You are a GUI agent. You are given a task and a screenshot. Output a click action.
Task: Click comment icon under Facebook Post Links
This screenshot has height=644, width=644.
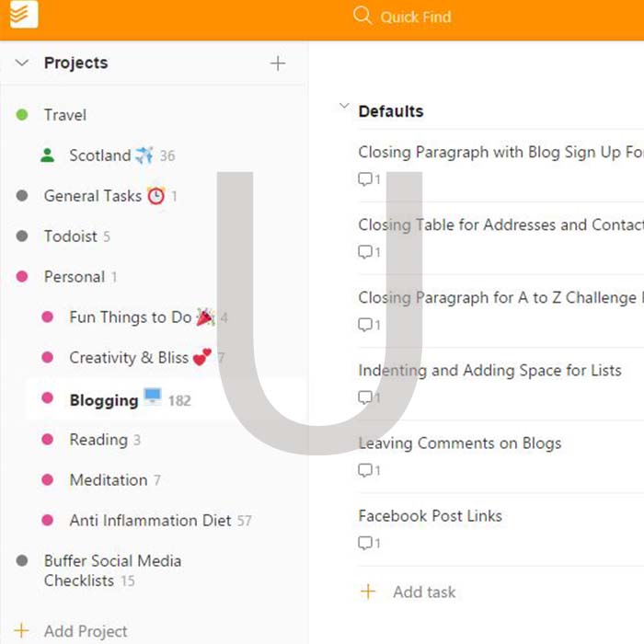click(x=365, y=543)
